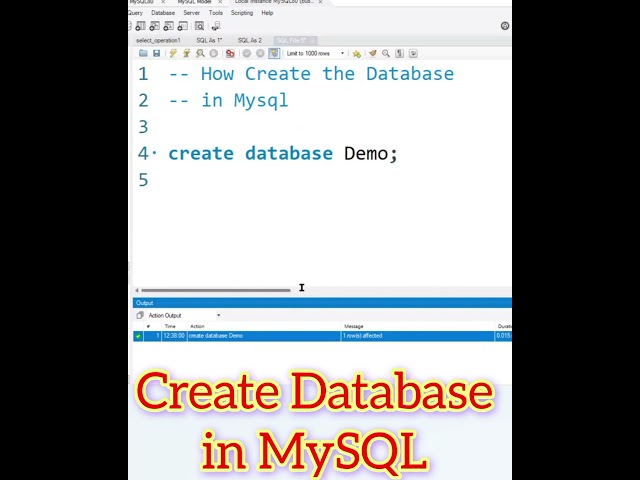This screenshot has height=480, width=640.
Task: Open the search table data tool
Action: [x=199, y=27]
